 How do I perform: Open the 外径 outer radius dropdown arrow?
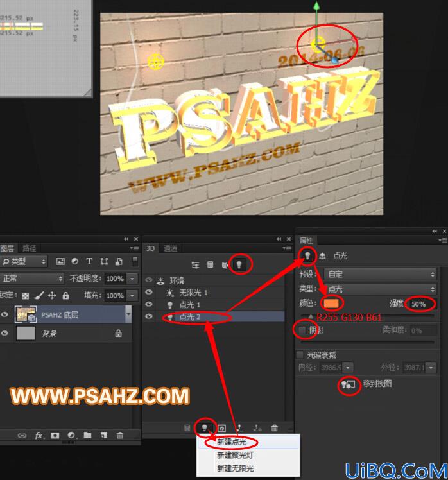click(x=431, y=367)
